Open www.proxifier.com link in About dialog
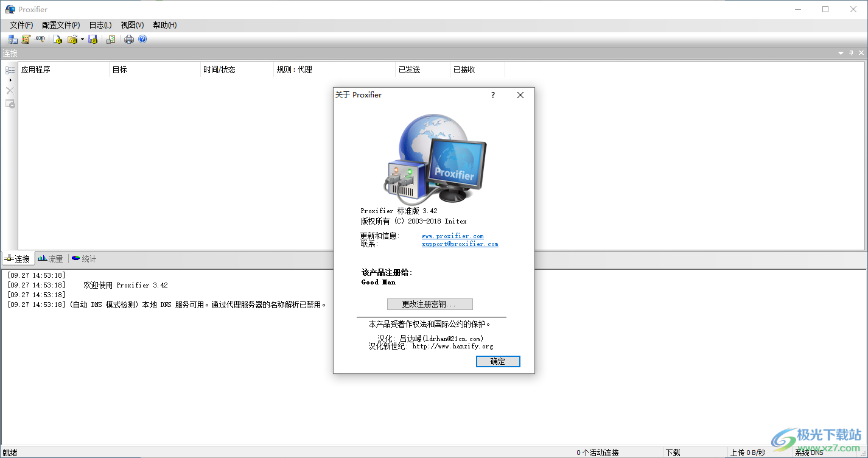This screenshot has width=868, height=458. pos(452,236)
